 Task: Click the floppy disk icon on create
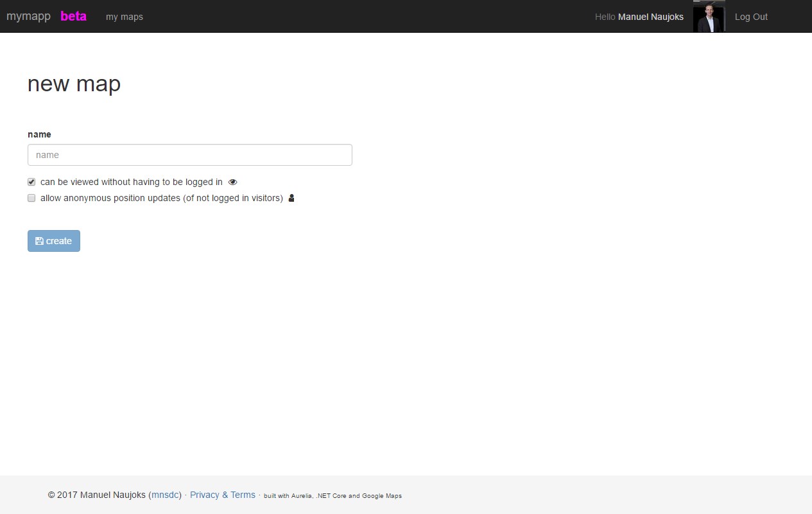pyautogui.click(x=39, y=241)
